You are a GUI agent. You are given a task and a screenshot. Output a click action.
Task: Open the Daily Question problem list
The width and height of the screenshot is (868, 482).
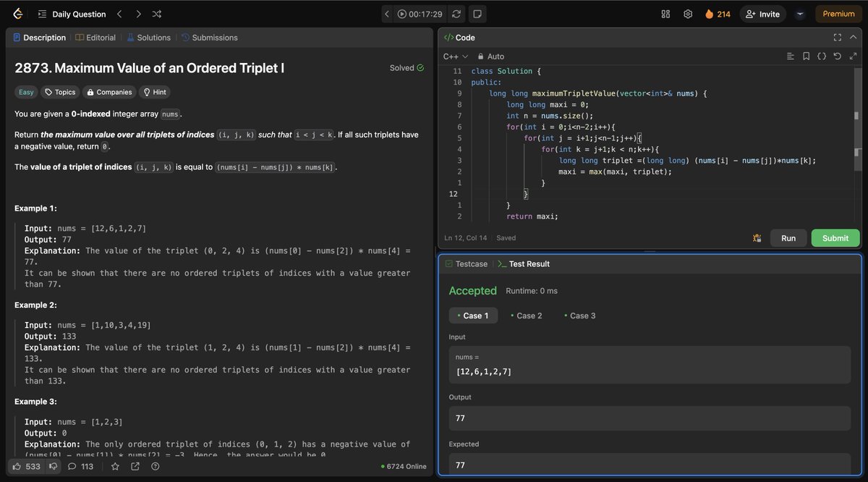click(72, 14)
